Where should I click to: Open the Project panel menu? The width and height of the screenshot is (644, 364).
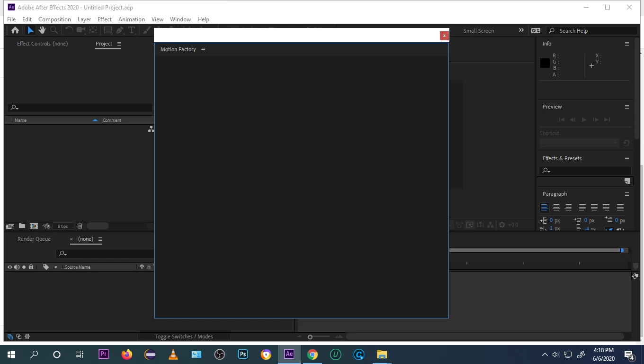(x=119, y=44)
